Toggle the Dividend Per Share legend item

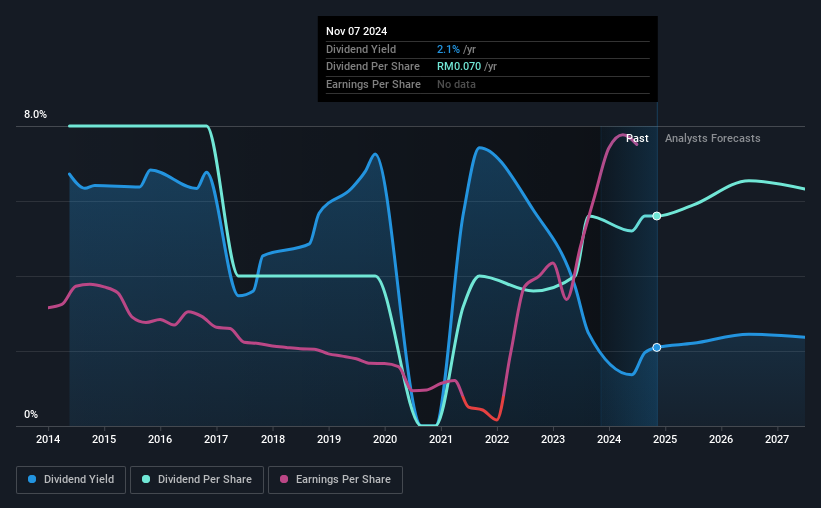(x=197, y=480)
